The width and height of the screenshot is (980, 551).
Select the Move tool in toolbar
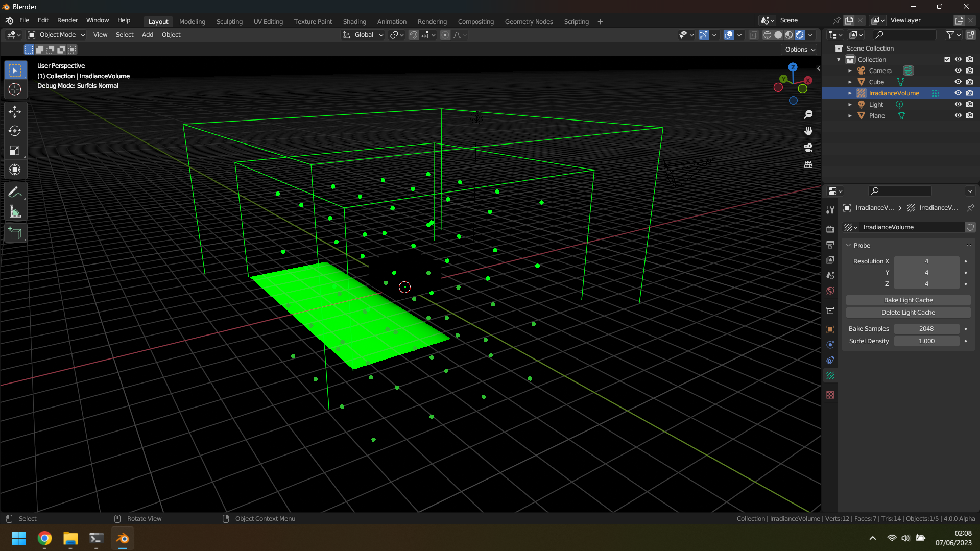coord(15,111)
